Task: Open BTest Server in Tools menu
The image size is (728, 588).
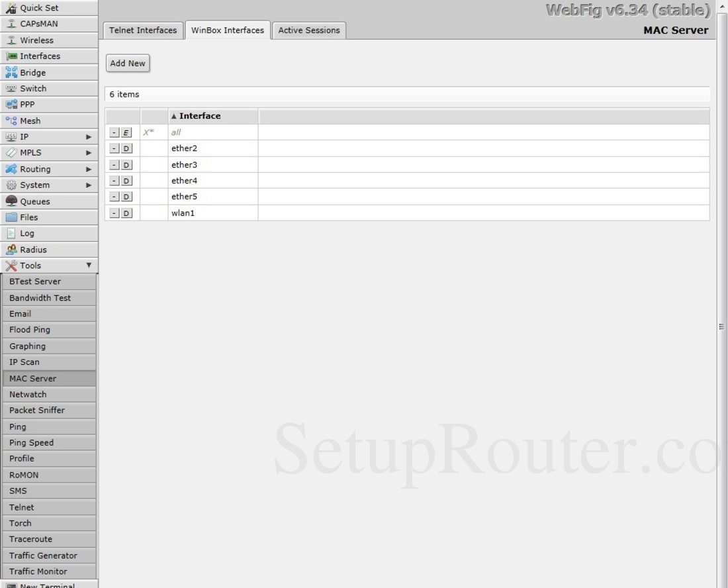Action: click(49, 281)
